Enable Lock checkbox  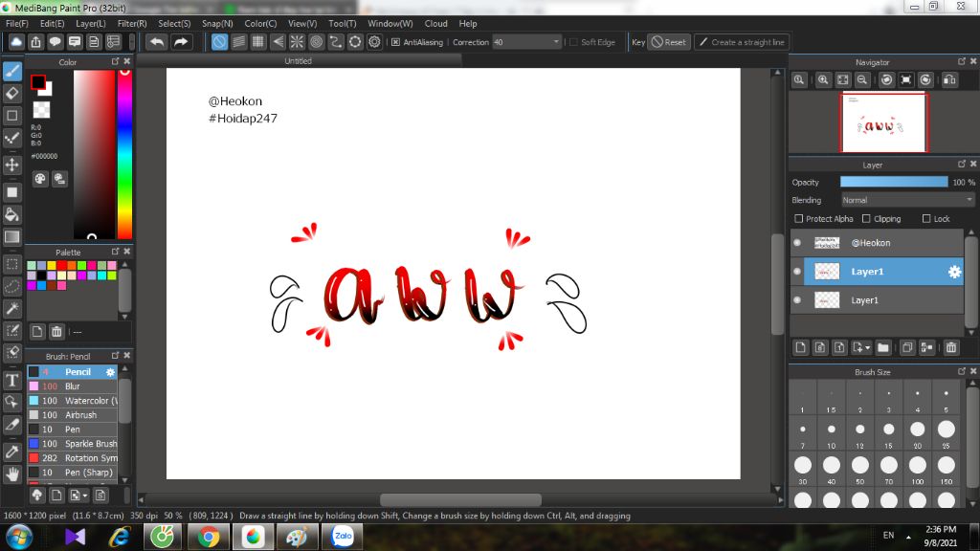tap(926, 219)
